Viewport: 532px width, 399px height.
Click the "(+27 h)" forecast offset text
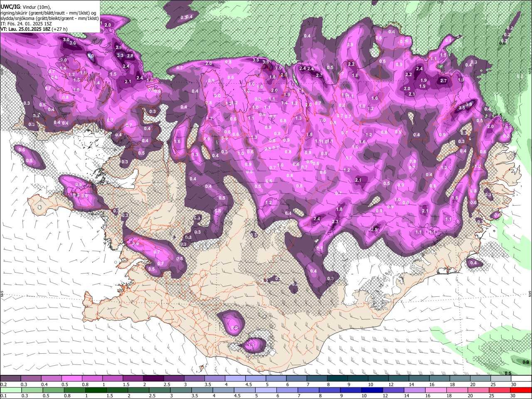59,29
